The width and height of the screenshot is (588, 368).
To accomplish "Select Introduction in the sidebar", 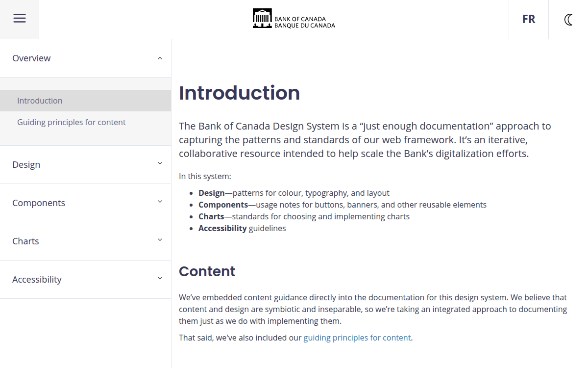I will pos(85,101).
